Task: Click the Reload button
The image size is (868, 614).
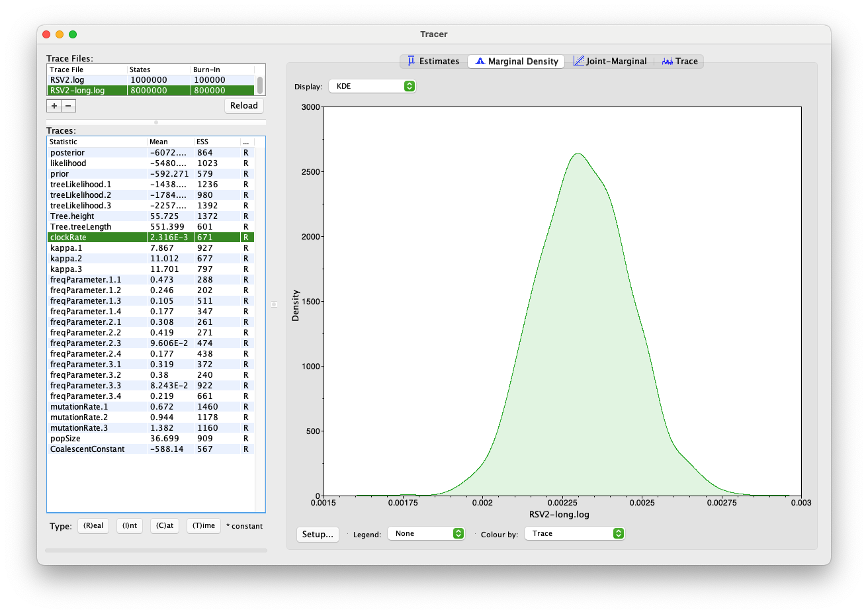Action: [244, 105]
